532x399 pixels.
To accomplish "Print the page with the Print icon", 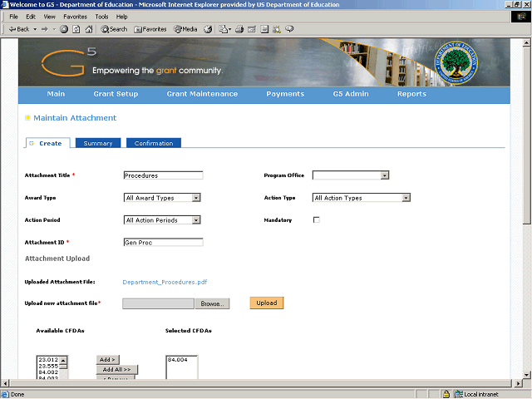I will pyautogui.click(x=239, y=29).
